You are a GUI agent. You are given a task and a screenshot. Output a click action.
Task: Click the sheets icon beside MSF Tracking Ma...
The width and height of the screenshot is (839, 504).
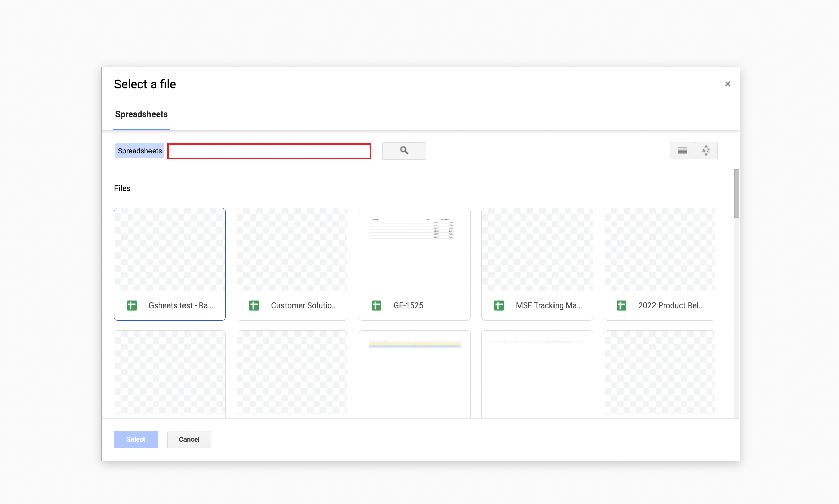499,305
